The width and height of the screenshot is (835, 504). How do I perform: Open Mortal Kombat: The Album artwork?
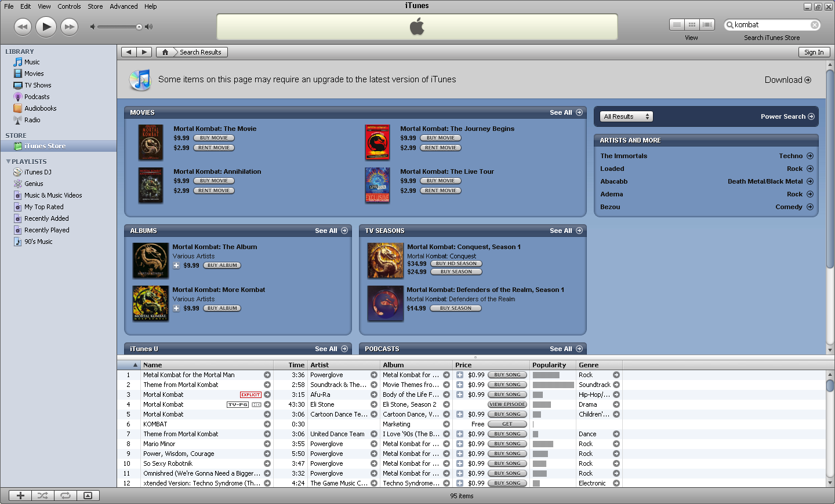tap(151, 260)
